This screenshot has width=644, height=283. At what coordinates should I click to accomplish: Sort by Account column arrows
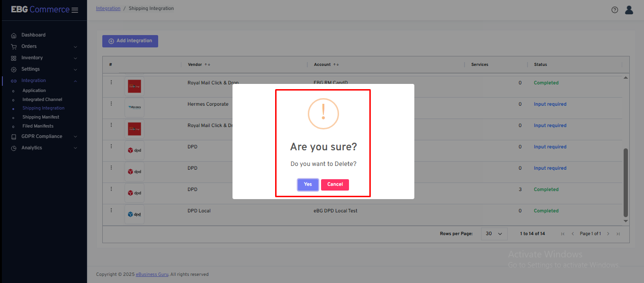336,64
